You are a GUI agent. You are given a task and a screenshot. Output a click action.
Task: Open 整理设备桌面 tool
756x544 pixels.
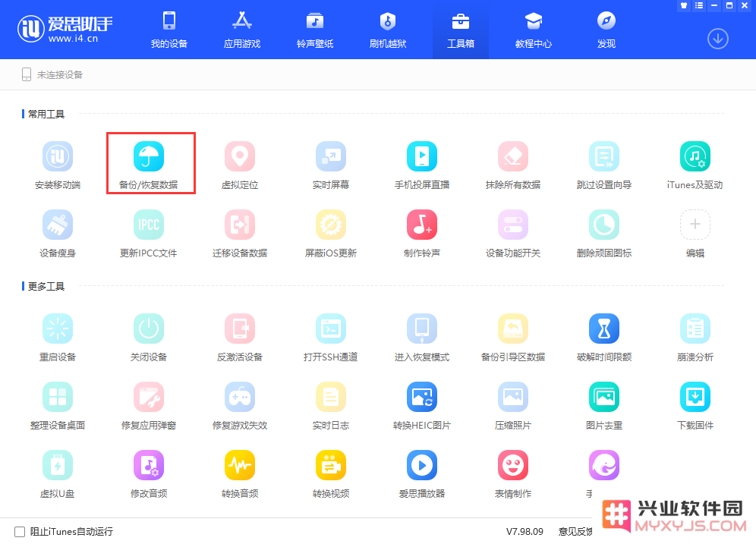pos(58,406)
